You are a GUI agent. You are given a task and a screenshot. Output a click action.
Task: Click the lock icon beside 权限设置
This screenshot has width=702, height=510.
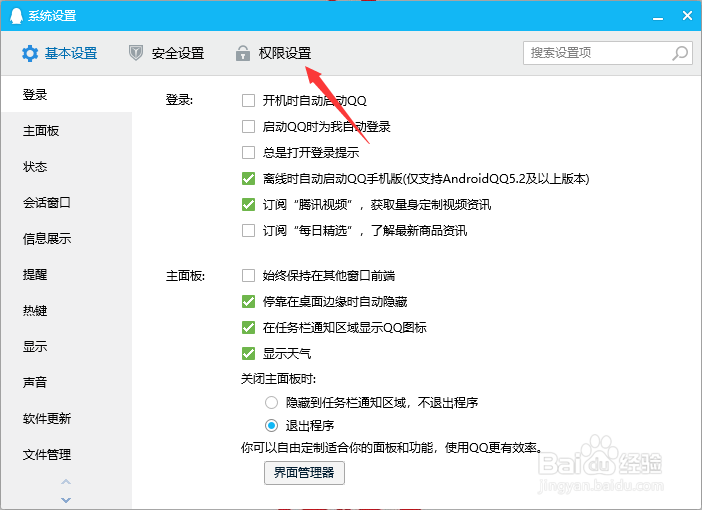(x=243, y=53)
